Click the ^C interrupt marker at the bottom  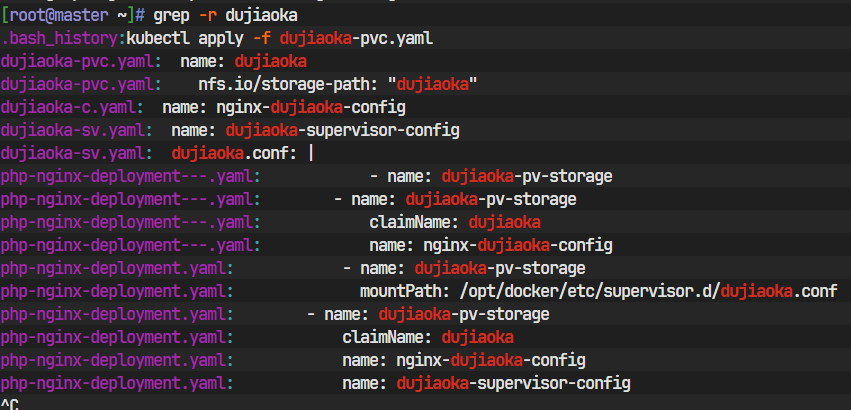(9, 403)
